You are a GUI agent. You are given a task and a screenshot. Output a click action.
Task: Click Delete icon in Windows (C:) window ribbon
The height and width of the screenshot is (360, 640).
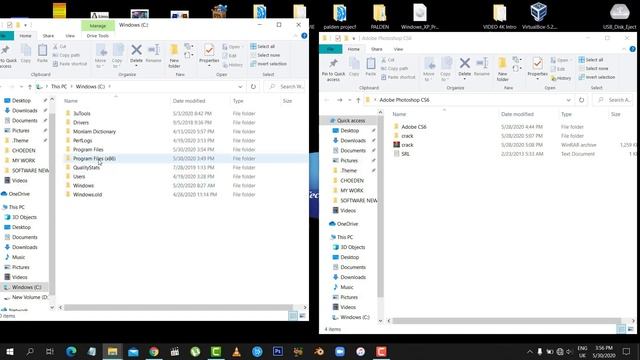point(136,51)
